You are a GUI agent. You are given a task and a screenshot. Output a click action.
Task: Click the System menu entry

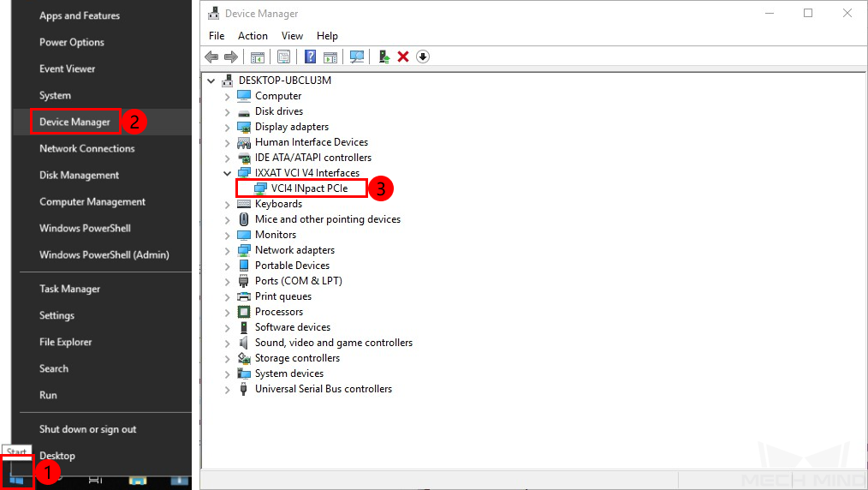coord(55,95)
